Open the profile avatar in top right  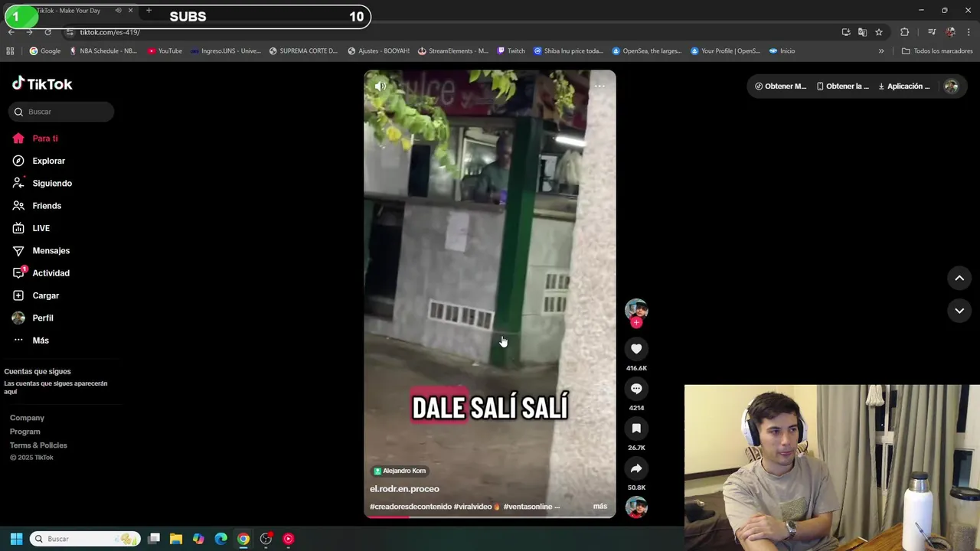click(951, 86)
